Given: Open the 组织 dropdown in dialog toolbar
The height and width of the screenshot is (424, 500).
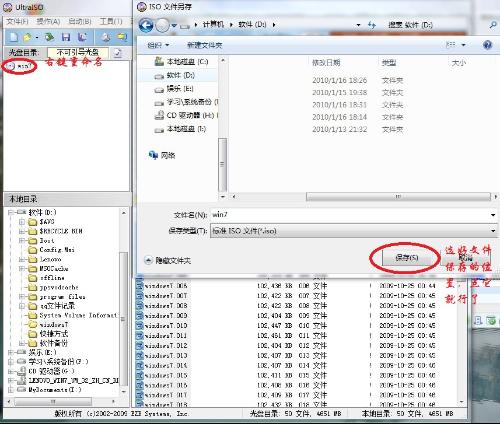Looking at the screenshot, I should pos(158,45).
